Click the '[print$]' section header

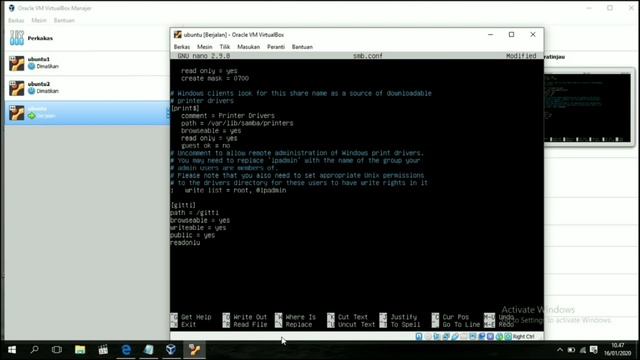[x=185, y=108]
